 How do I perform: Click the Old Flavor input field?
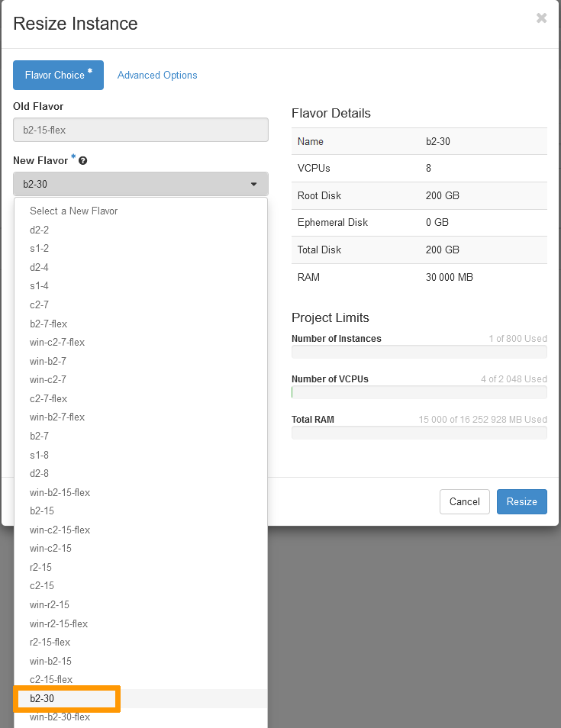140,130
